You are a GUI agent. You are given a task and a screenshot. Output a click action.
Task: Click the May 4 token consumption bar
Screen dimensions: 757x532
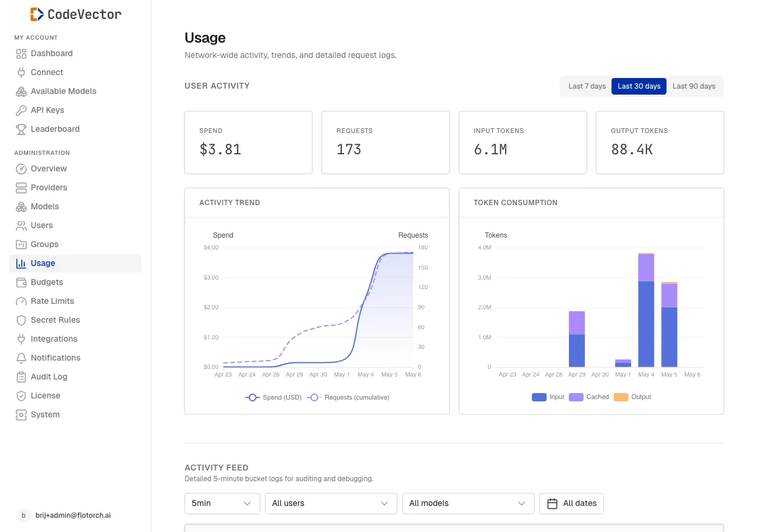click(x=646, y=310)
